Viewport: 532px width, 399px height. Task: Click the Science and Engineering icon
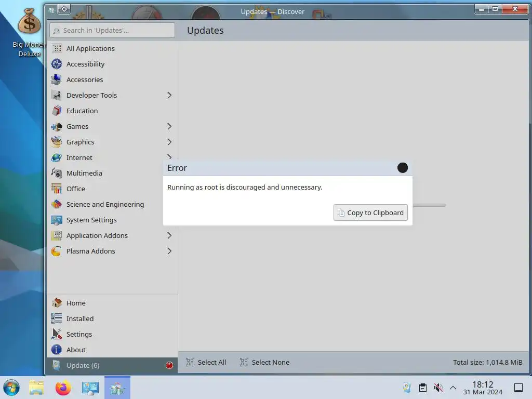point(57,205)
